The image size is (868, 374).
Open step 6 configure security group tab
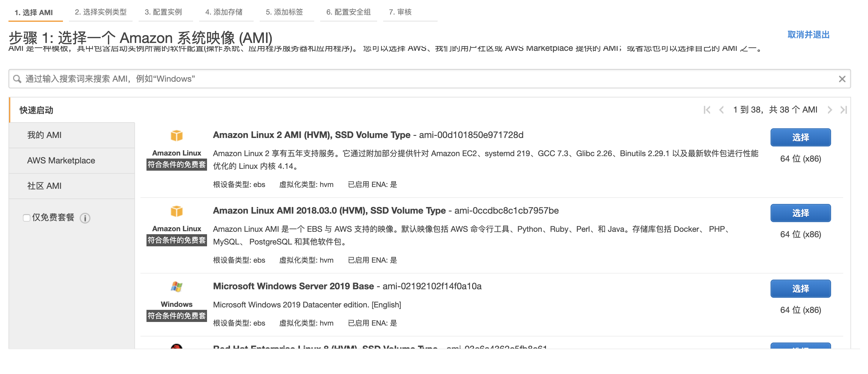pyautogui.click(x=348, y=12)
